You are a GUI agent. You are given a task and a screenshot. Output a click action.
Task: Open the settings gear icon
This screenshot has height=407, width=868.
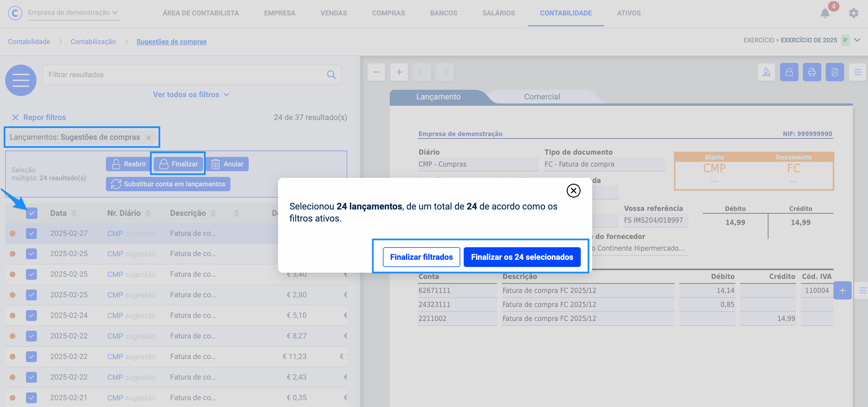coord(853,13)
